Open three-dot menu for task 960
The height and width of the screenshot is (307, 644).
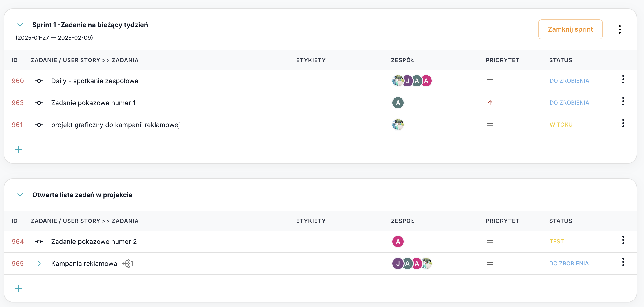623,79
